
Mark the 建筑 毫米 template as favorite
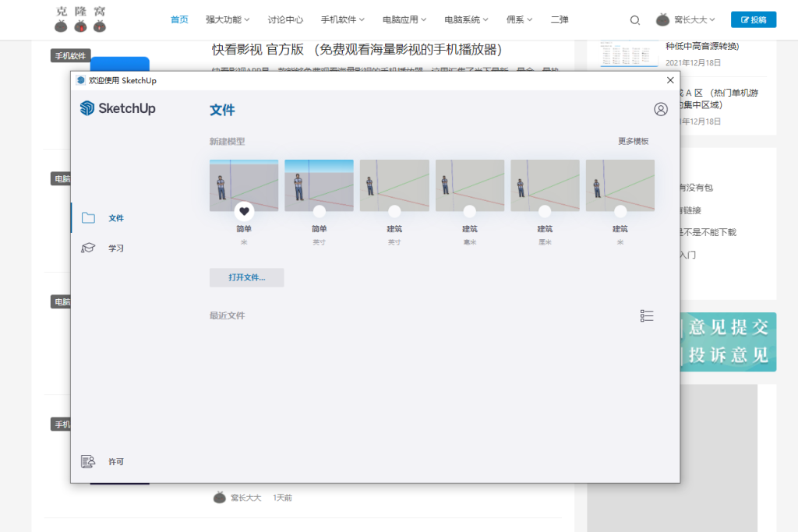469,211
